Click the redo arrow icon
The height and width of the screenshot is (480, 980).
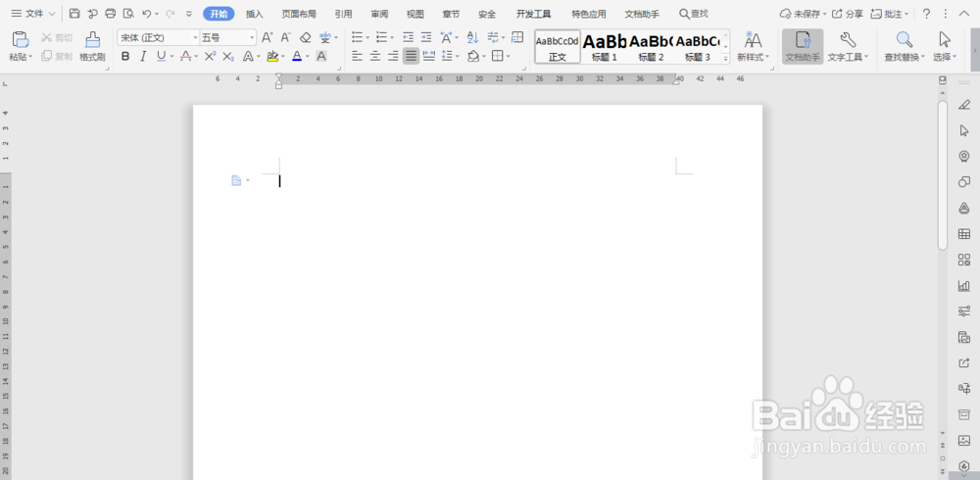point(170,13)
